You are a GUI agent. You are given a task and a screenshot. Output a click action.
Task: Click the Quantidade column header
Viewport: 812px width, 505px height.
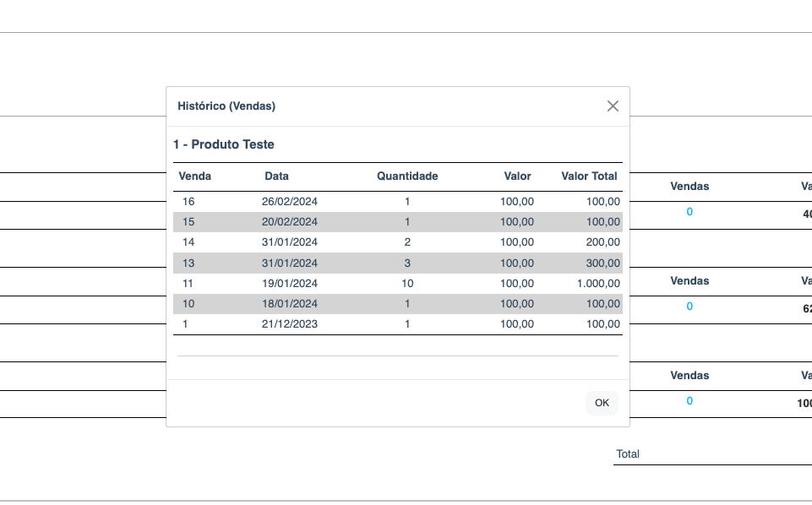click(407, 176)
